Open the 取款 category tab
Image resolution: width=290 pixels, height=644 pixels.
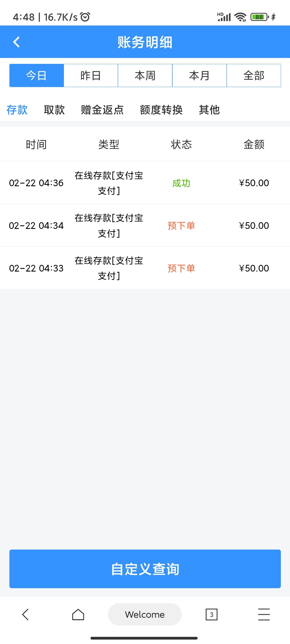click(54, 110)
